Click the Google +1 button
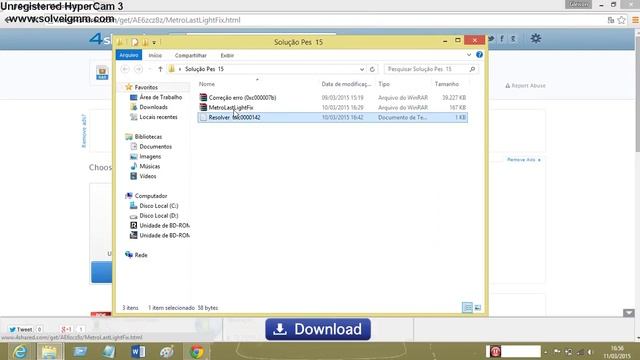The width and height of the screenshot is (640, 360). 66,329
